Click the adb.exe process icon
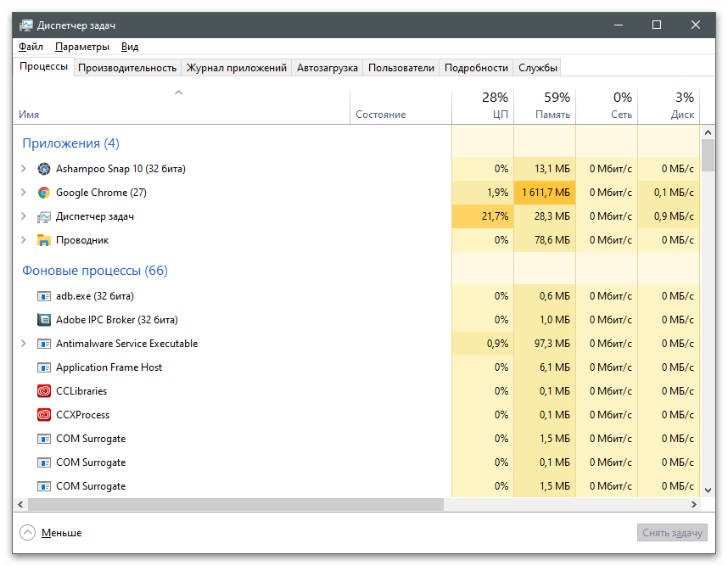 coord(44,296)
